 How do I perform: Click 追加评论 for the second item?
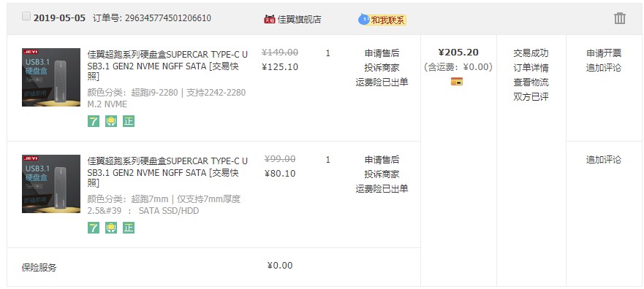point(604,160)
